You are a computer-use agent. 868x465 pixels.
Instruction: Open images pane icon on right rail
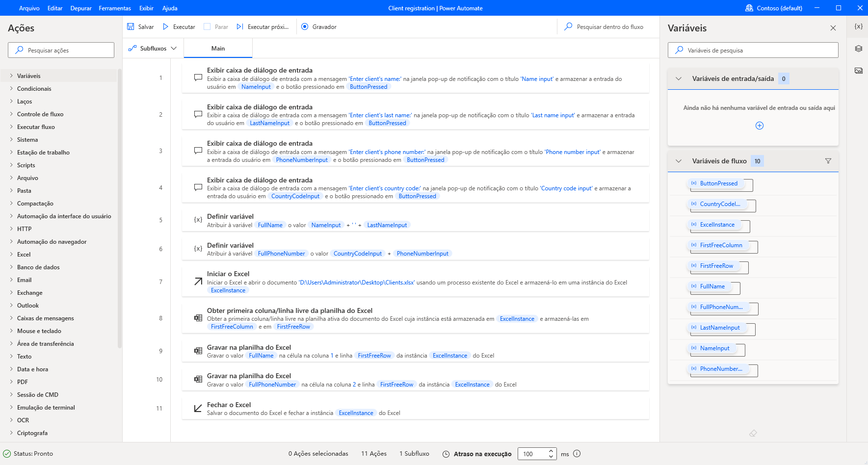pos(859,71)
